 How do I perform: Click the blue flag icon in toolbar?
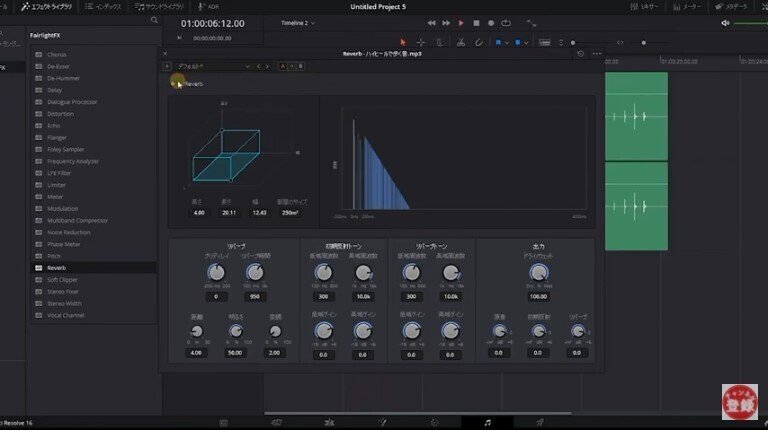coord(498,43)
